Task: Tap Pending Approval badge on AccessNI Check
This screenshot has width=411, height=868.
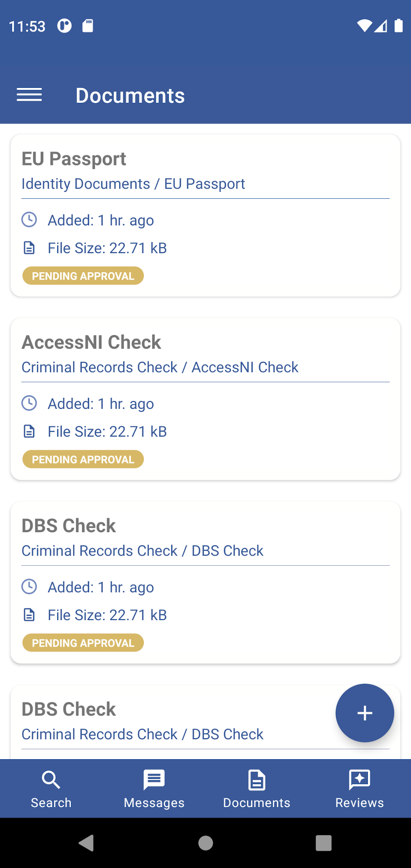Action: pos(83,459)
